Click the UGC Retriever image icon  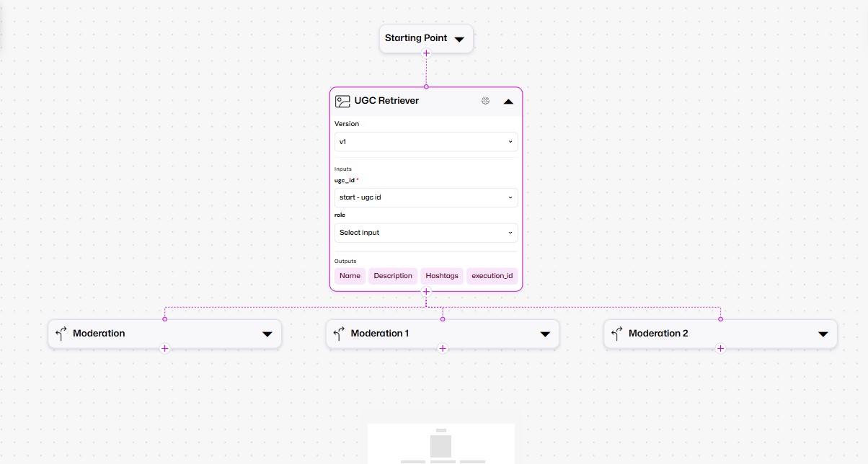pos(342,101)
